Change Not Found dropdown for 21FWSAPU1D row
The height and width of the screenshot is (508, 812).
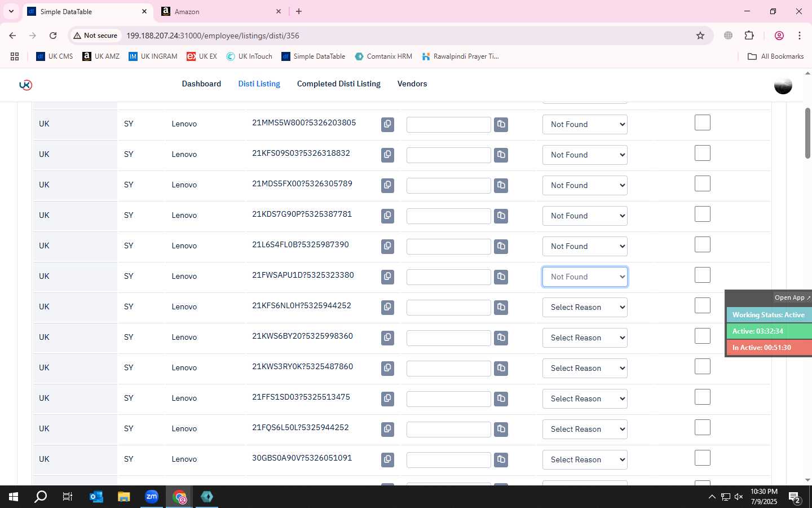(585, 277)
